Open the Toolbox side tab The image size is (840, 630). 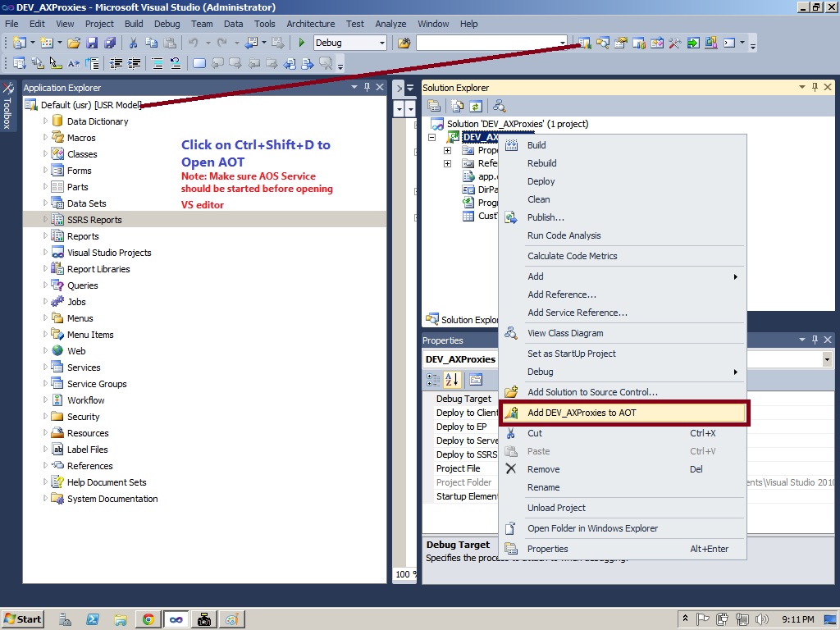(7, 105)
